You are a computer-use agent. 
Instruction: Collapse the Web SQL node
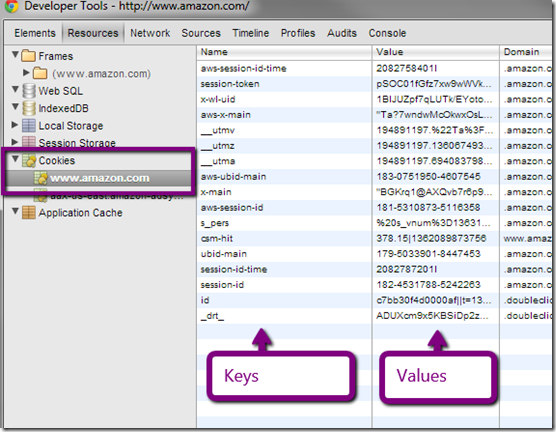(15, 89)
